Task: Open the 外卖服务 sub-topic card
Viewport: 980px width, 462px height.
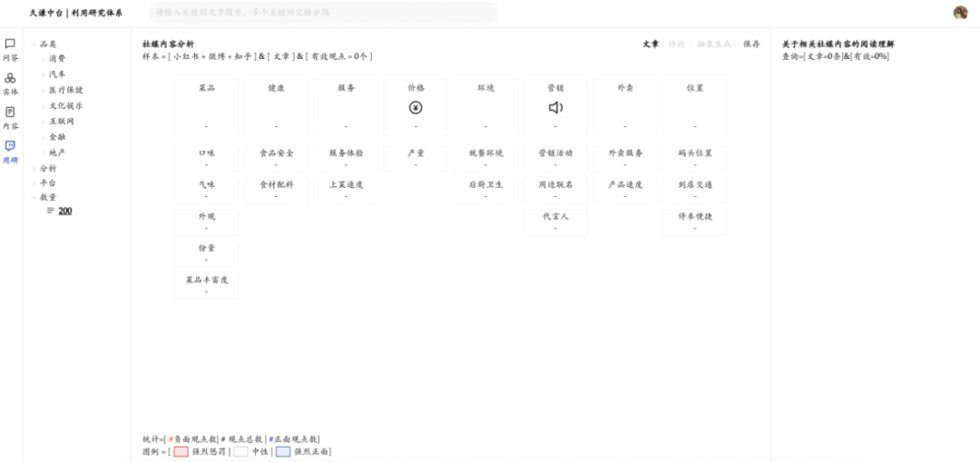Action: tap(625, 158)
